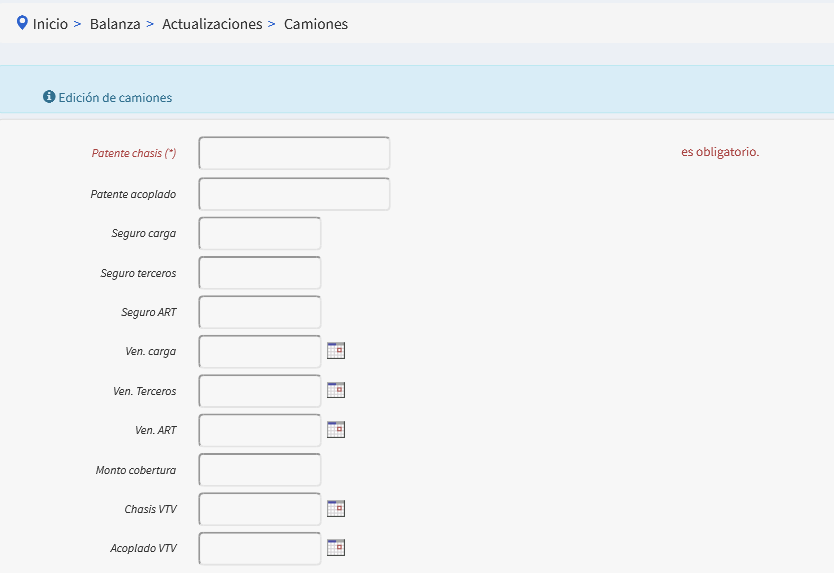Screen dimensions: 834x573
Task: Open calendar picker for Ven. Terceros
Action: (336, 390)
